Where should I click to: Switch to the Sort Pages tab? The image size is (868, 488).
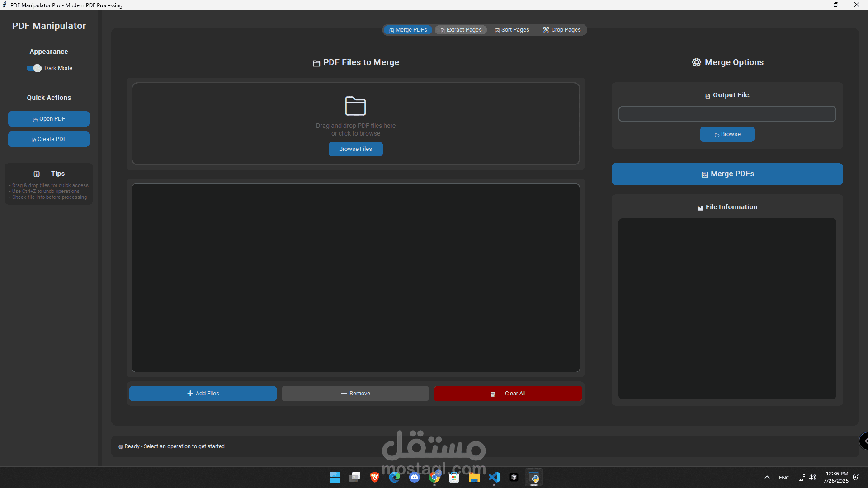512,30
